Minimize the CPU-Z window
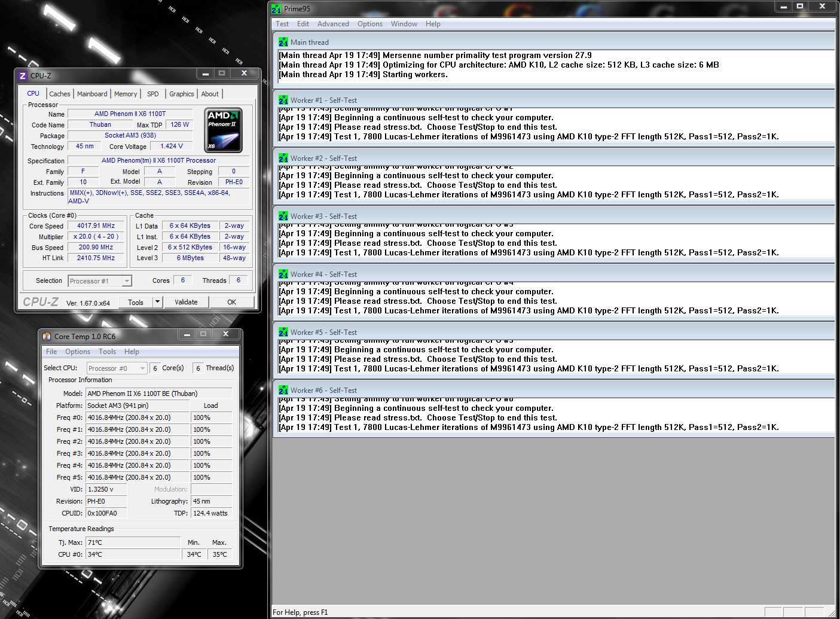 (205, 74)
